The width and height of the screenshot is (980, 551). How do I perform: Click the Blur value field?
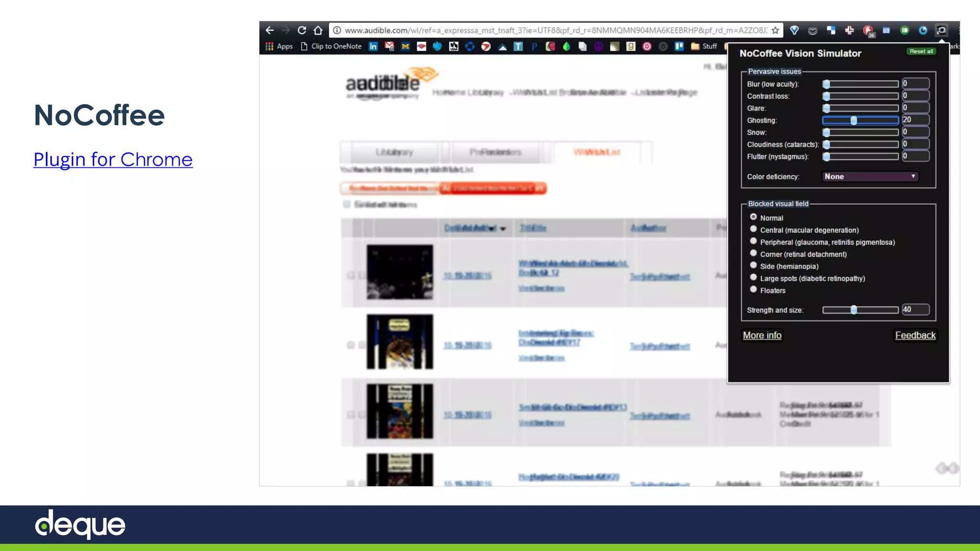pos(915,83)
